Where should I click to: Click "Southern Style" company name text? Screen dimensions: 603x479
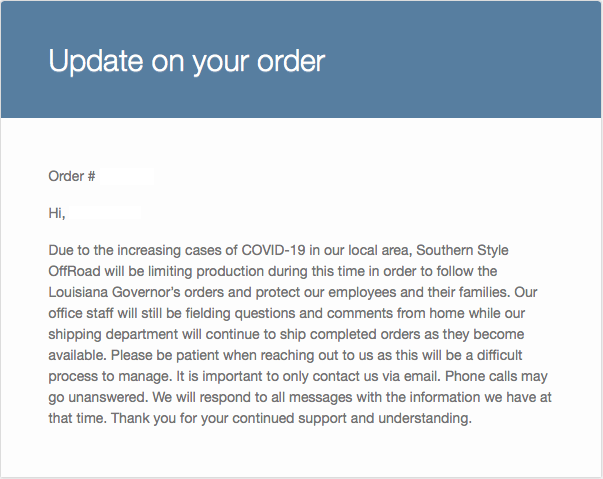[x=462, y=250]
